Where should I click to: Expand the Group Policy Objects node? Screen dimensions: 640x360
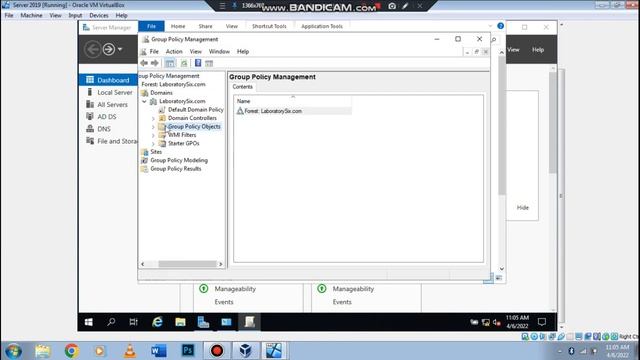click(x=153, y=127)
